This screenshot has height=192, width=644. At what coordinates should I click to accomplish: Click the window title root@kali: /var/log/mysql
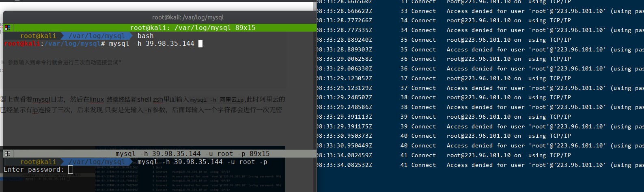[187, 17]
